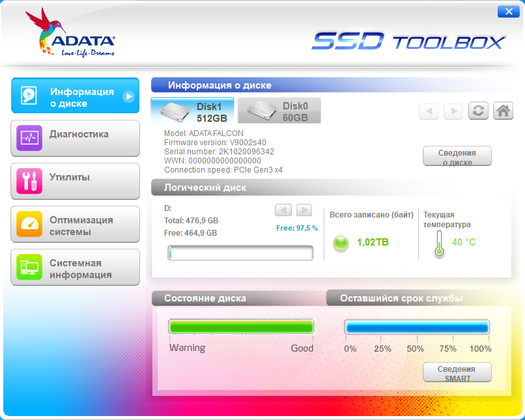Open Оптимизация системы section
This screenshot has height=420, width=525.
coord(75,225)
